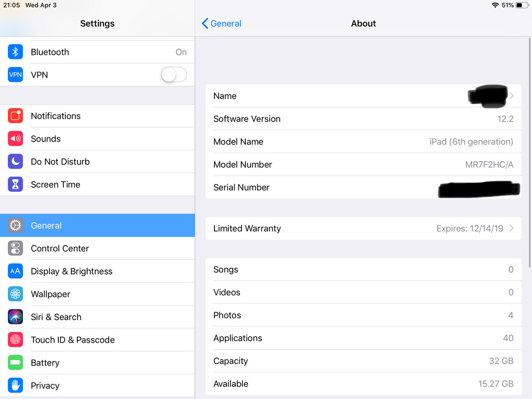Open Siri & Search label
This screenshot has width=532, height=399.
(56, 317)
